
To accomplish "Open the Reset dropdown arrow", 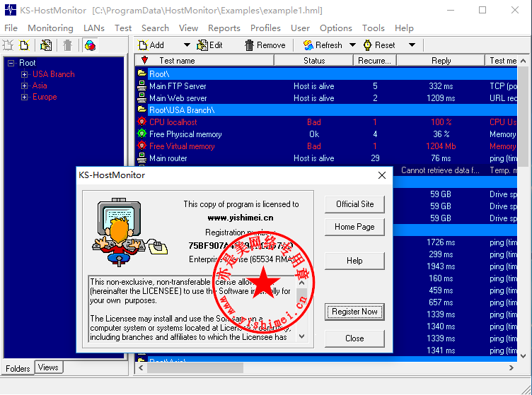I will (412, 45).
